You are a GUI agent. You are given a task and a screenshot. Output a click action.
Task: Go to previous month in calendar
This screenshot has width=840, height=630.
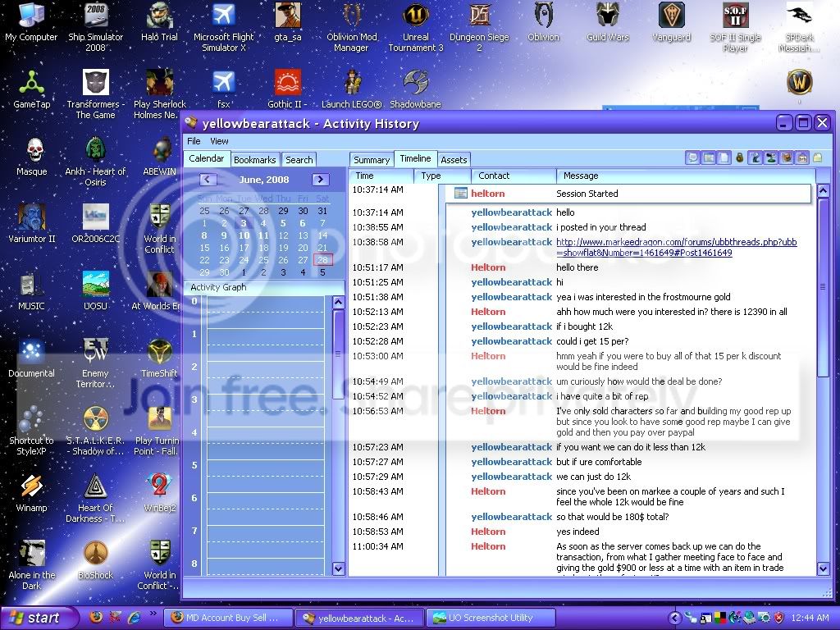208,180
